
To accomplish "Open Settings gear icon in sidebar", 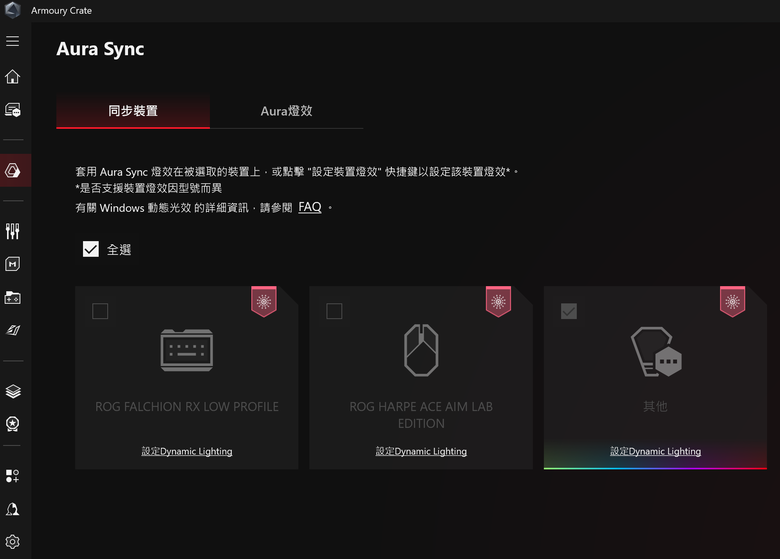I will coord(12,542).
